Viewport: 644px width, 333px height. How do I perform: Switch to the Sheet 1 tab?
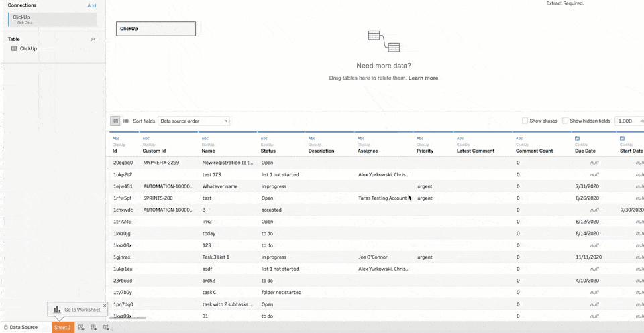pos(62,328)
